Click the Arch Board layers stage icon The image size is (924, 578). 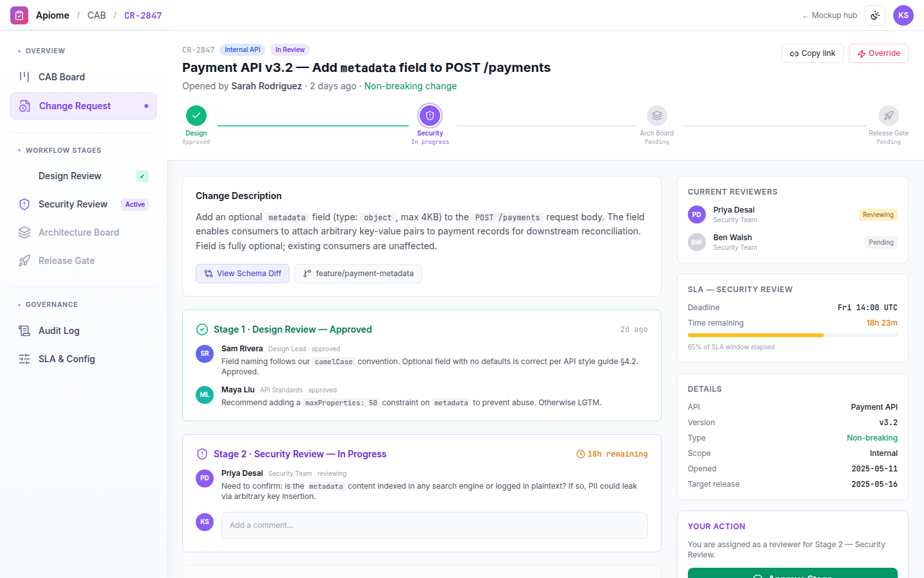(657, 116)
